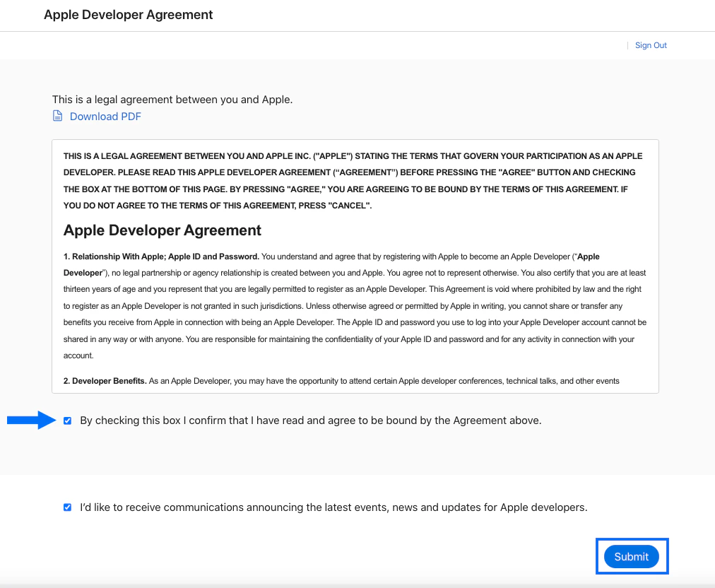Image resolution: width=715 pixels, height=588 pixels.
Task: Click the PDF document icon
Action: pos(57,115)
